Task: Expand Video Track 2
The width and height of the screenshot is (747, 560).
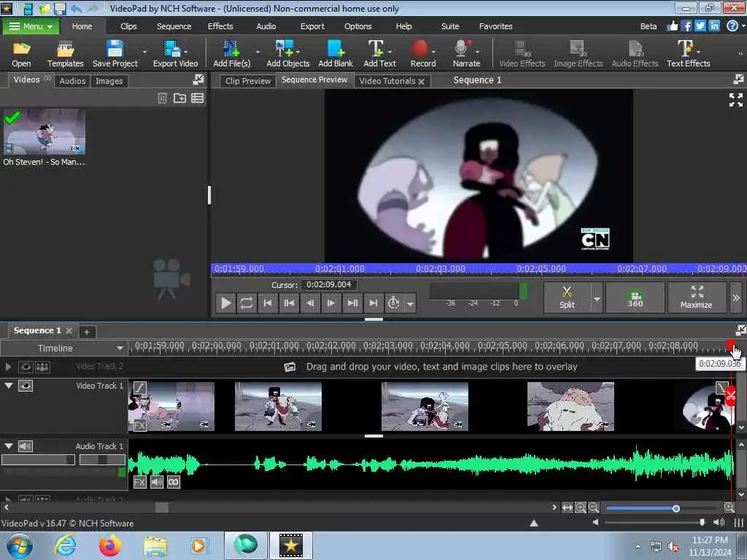Action: pyautogui.click(x=8, y=366)
